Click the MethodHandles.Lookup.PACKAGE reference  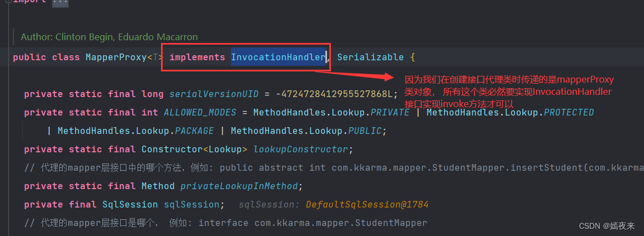[x=135, y=131]
